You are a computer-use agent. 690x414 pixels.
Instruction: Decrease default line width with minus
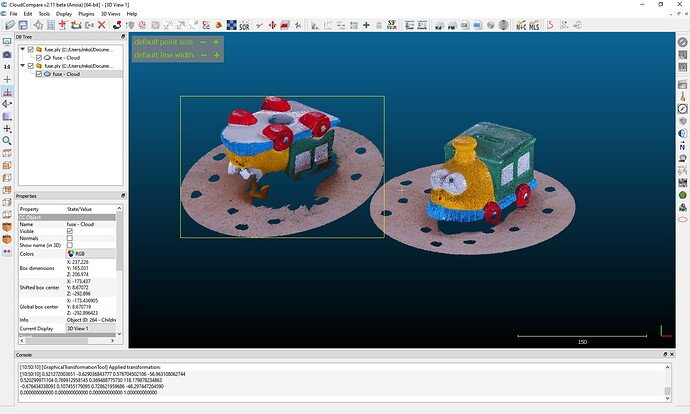(x=203, y=55)
